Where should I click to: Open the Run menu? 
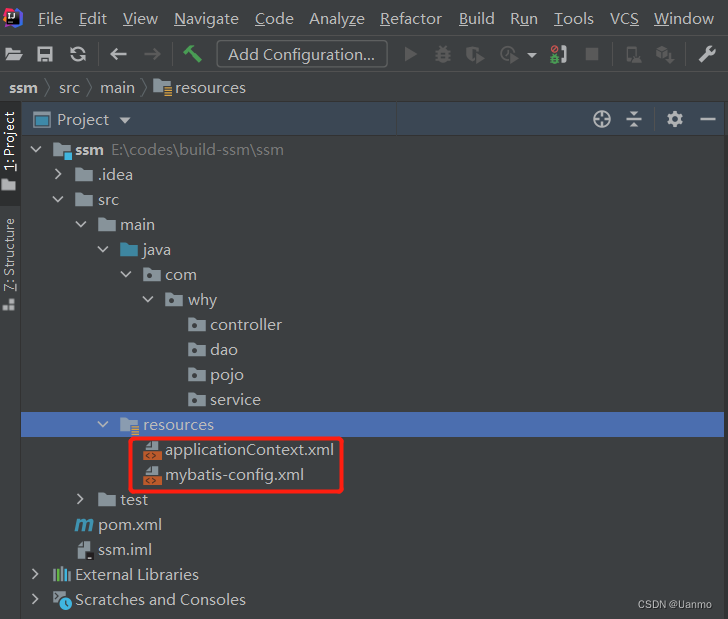click(x=524, y=19)
